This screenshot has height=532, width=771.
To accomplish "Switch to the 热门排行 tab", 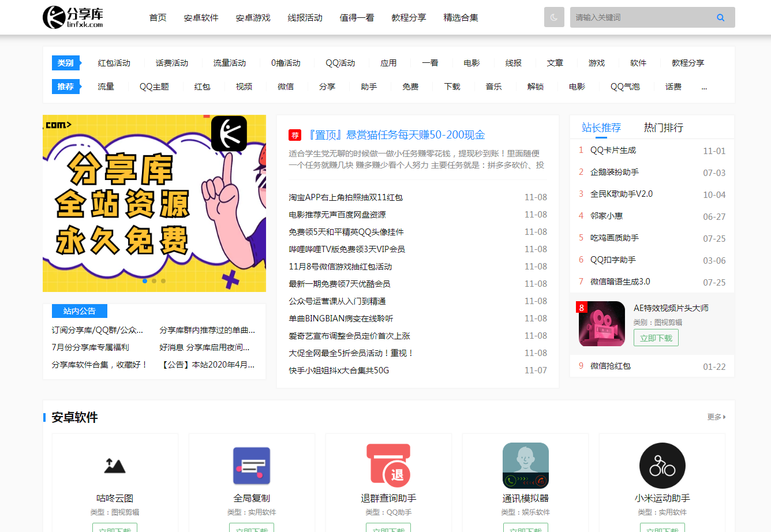I will (x=663, y=128).
